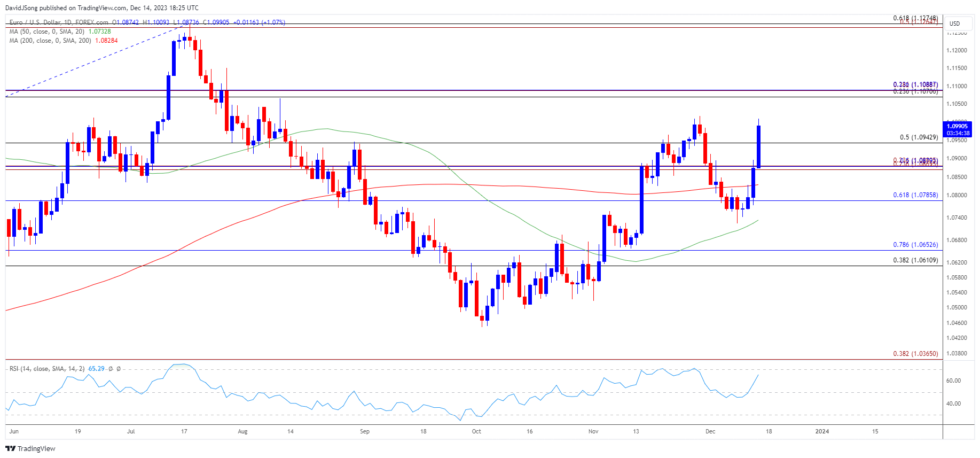Click the Fibonacci label 0.786 (1.06526)
Screen dimensions: 980x458
[x=915, y=245]
